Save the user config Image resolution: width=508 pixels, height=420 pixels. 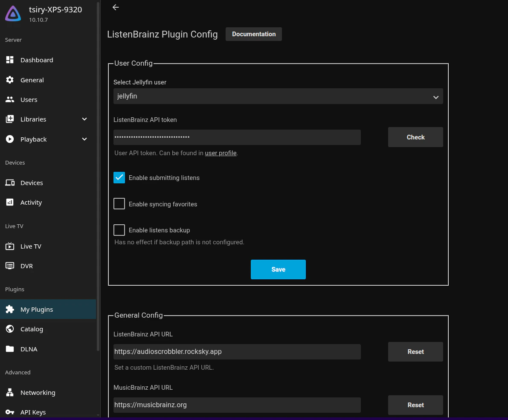click(x=278, y=269)
